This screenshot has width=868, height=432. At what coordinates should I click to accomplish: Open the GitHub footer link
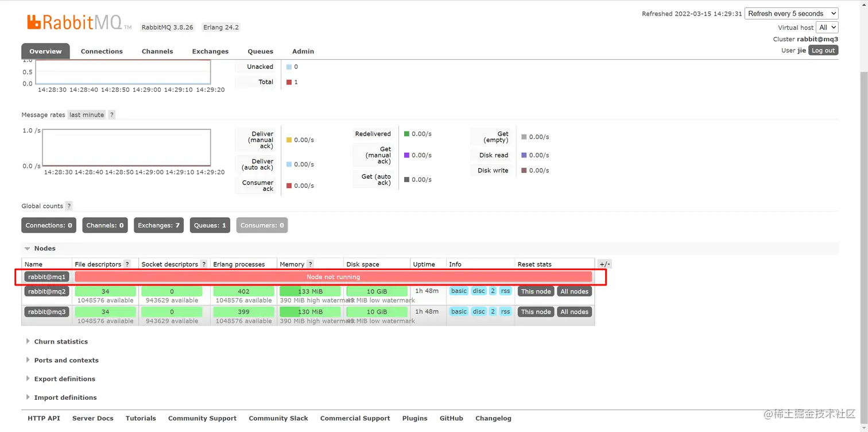(x=451, y=418)
